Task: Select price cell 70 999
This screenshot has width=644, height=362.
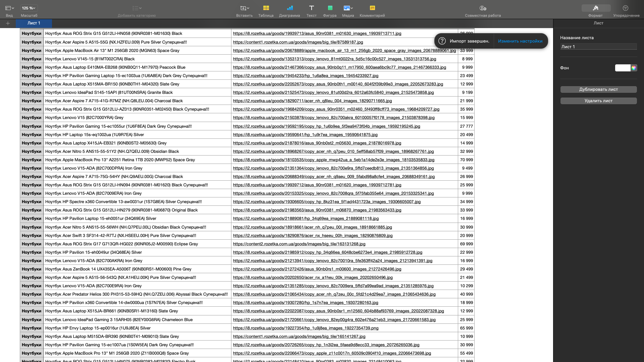Action: click(466, 160)
